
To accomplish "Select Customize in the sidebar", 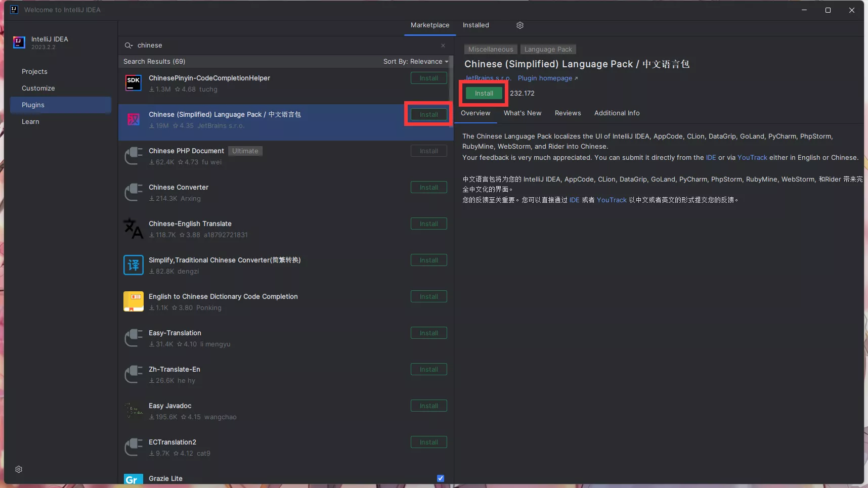I will click(x=61, y=88).
